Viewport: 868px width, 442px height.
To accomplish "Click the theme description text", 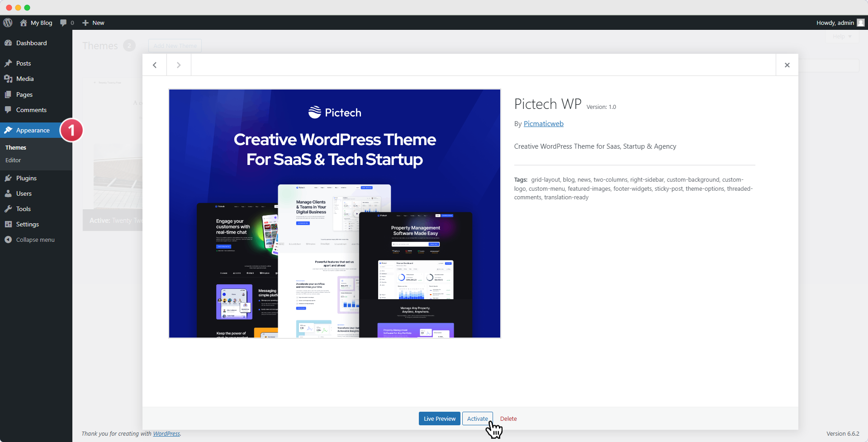I will pos(595,146).
